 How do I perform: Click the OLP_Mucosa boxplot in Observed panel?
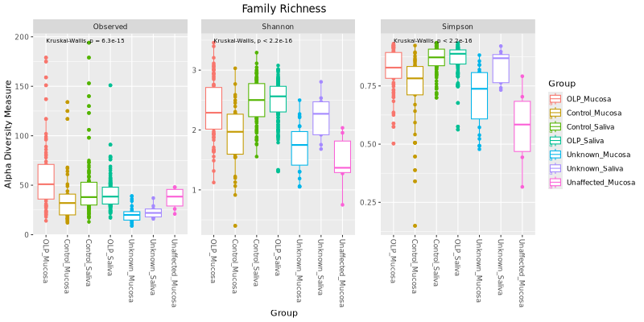[x=46, y=182]
